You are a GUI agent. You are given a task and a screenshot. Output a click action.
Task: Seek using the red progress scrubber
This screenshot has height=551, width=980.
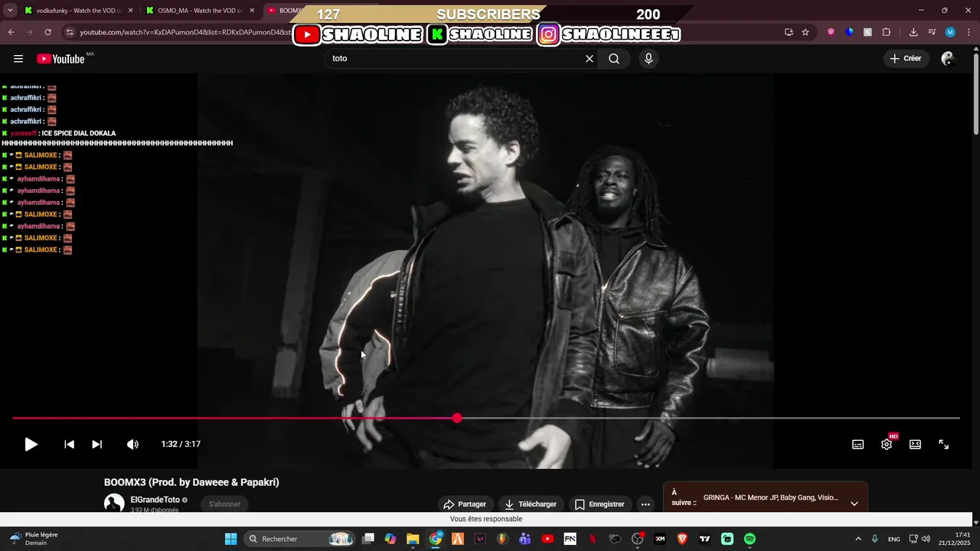(457, 418)
